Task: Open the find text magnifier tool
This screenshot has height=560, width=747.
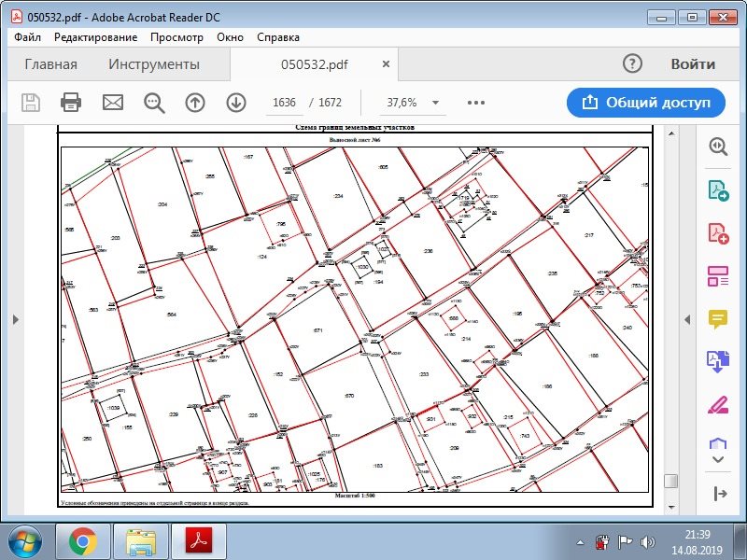Action: point(154,103)
